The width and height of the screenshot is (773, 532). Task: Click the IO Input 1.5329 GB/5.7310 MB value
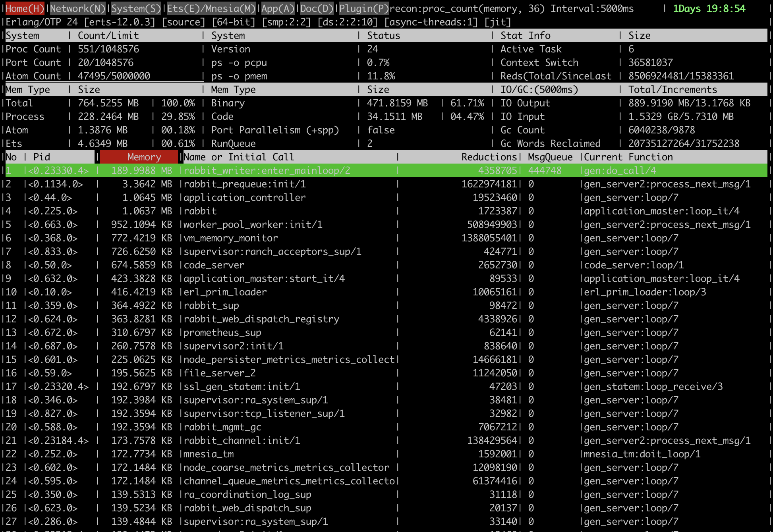click(x=681, y=116)
